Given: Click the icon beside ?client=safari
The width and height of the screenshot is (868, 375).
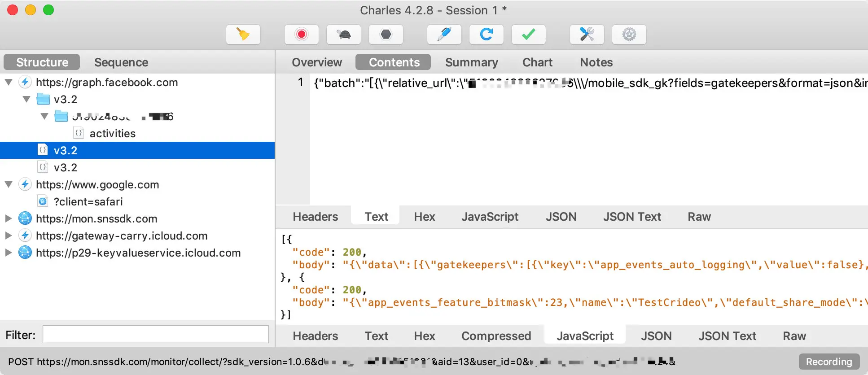Looking at the screenshot, I should (43, 201).
